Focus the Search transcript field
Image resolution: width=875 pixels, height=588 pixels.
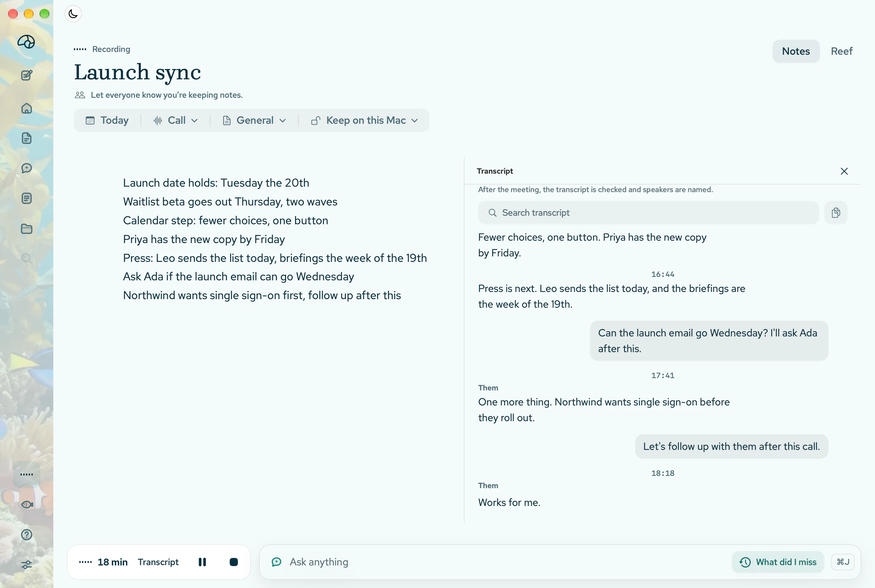(x=648, y=213)
